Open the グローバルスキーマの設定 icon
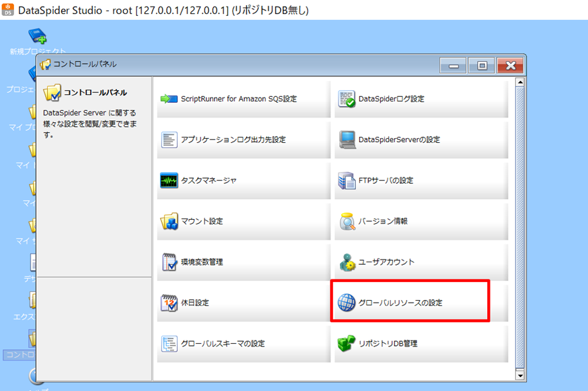 [169, 344]
